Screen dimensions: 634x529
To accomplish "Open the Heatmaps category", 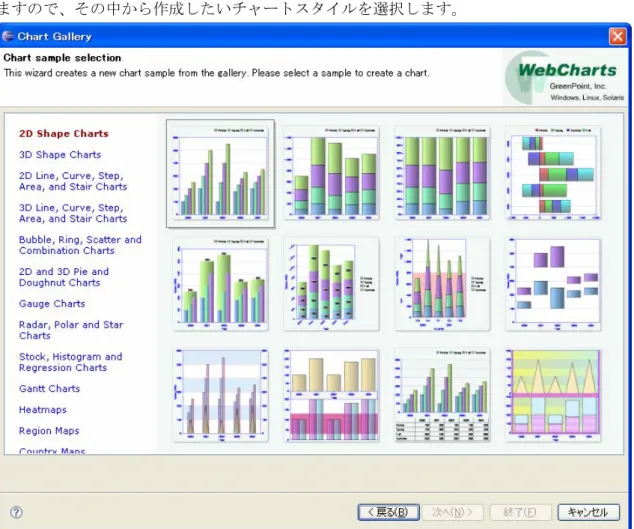I will (x=42, y=410).
